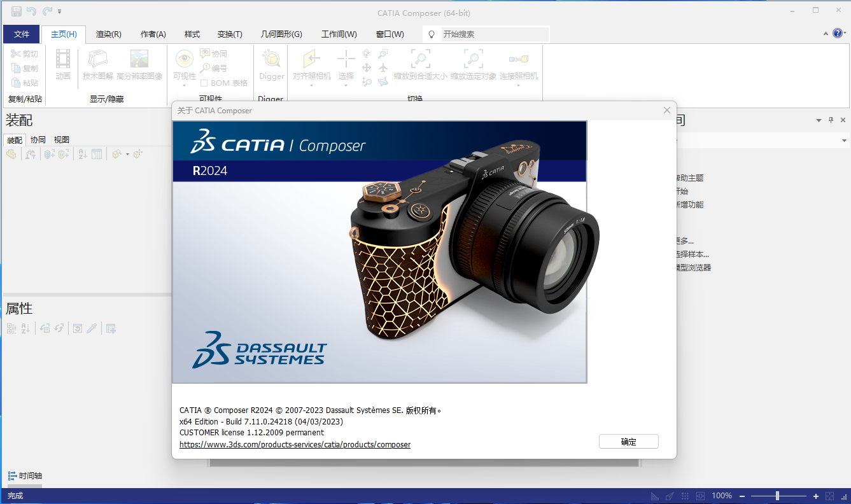
Task: Open the 3ds.com composer product link
Action: (295, 445)
